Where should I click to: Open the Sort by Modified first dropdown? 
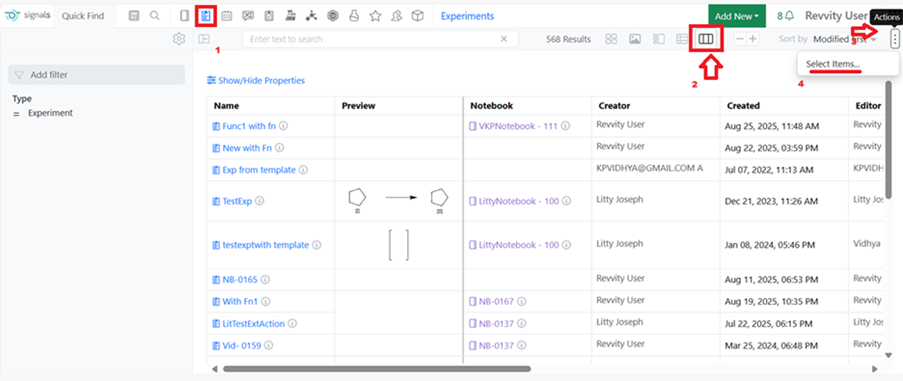click(x=845, y=39)
